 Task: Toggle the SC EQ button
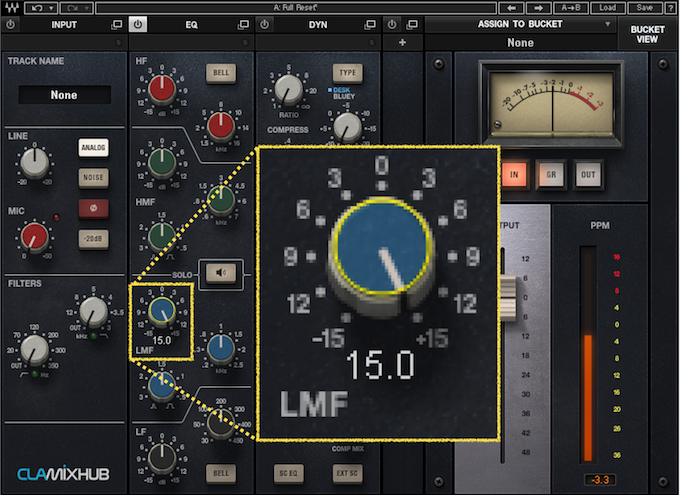click(x=288, y=473)
